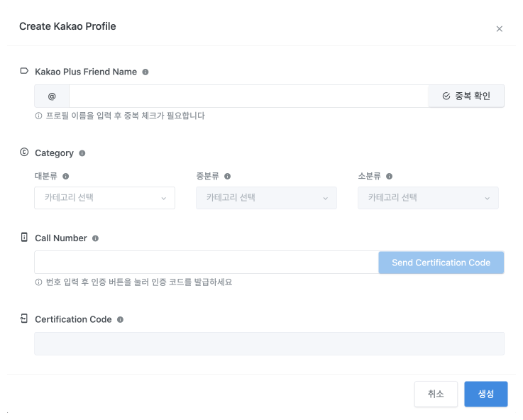Click the info icon beside Kakao Plus Friend Name

click(x=145, y=72)
